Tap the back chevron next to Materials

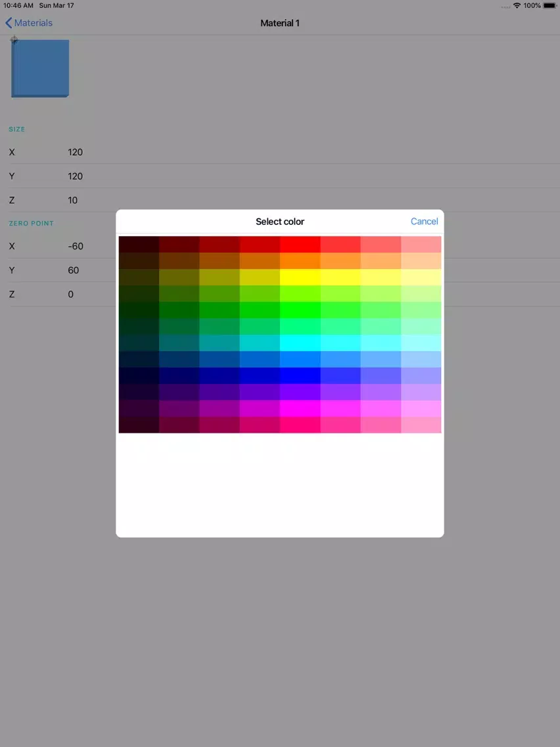[9, 23]
